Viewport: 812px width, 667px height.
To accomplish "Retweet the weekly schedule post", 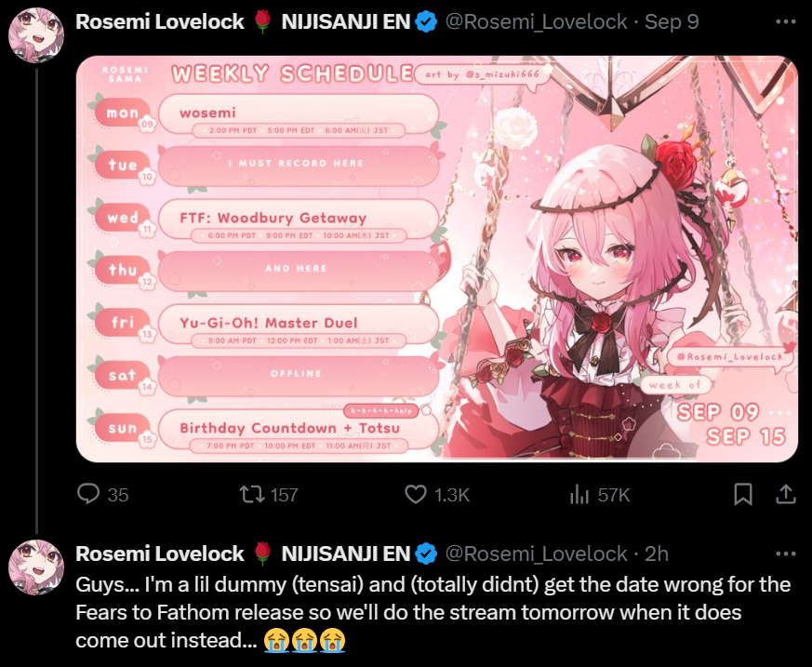I will pyautogui.click(x=268, y=494).
